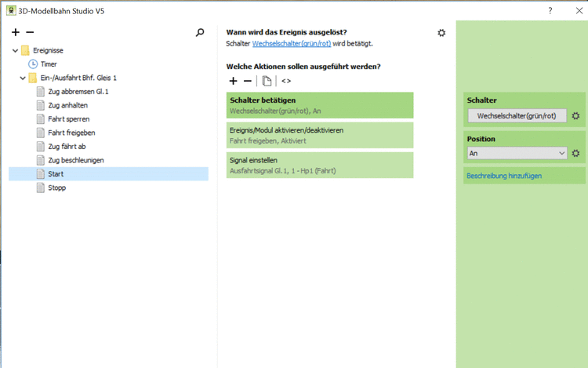Collapse the Ereignisse folder
588x368 pixels.
point(16,50)
